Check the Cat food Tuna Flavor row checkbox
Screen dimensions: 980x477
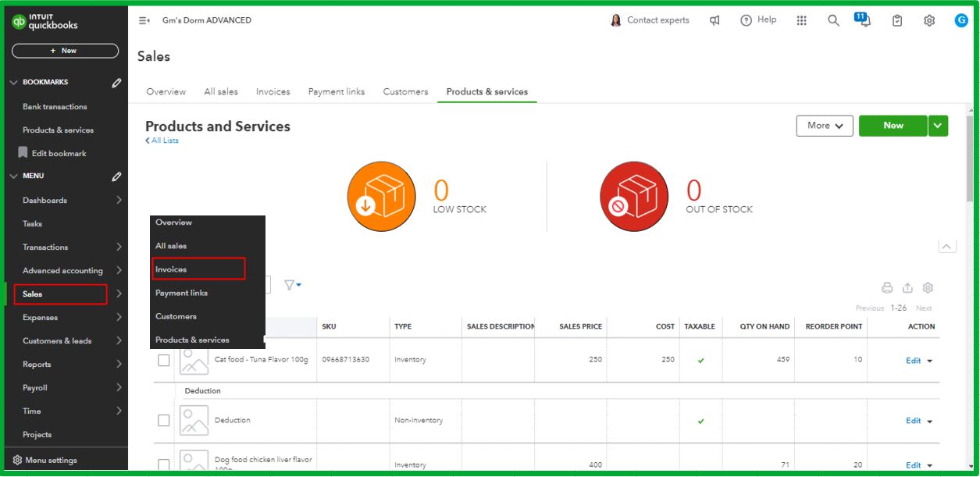[164, 361]
